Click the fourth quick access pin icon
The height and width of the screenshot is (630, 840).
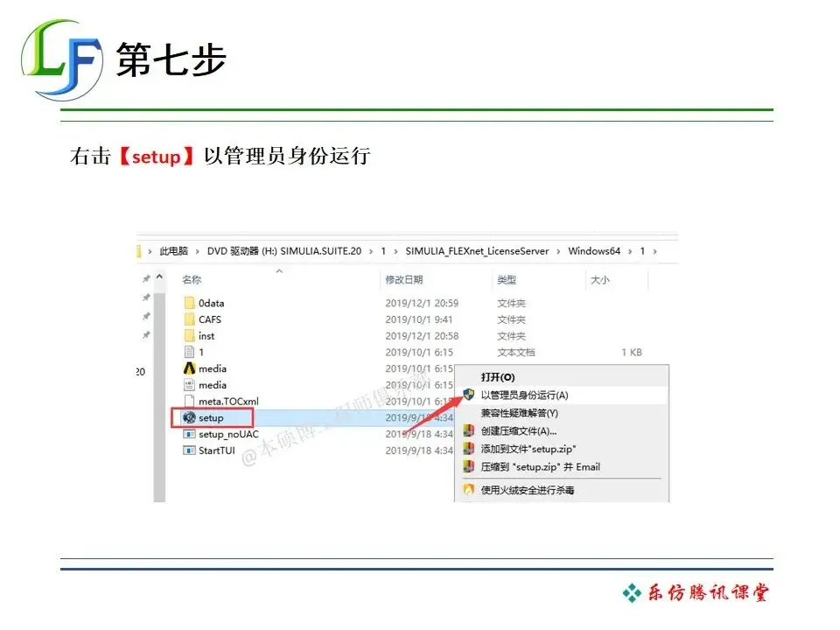[x=146, y=335]
